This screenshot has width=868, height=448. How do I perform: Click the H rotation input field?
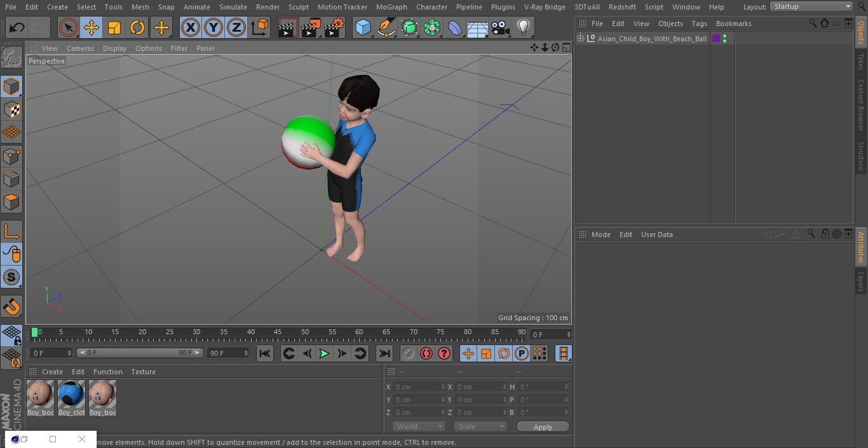pos(544,387)
